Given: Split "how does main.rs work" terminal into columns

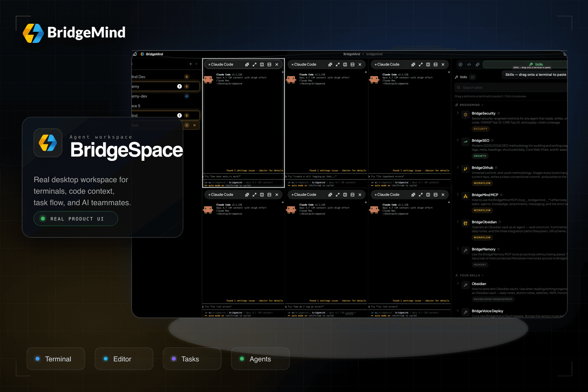Looking at the screenshot, I should (262, 65).
